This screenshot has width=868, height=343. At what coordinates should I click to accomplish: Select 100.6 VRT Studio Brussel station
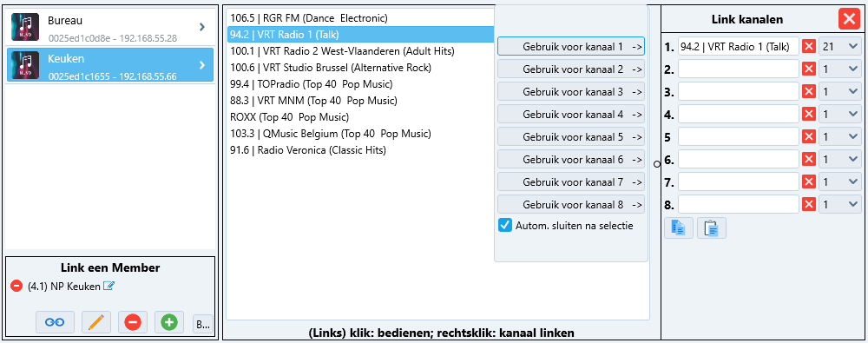point(331,68)
